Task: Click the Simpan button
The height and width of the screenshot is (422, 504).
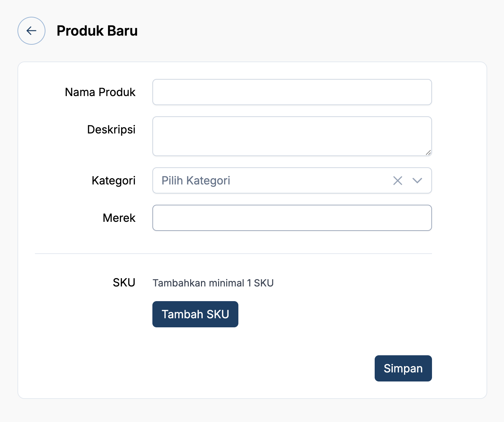Action: [x=403, y=369]
